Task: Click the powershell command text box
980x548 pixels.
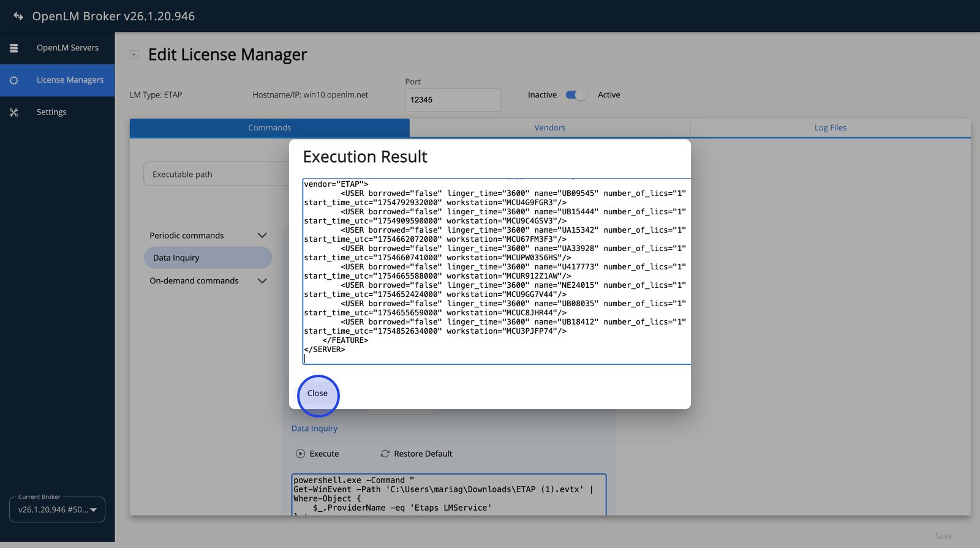Action: (x=449, y=495)
